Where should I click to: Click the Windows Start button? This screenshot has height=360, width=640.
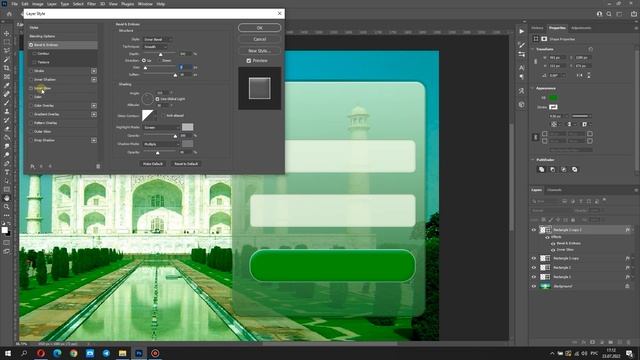[8, 353]
